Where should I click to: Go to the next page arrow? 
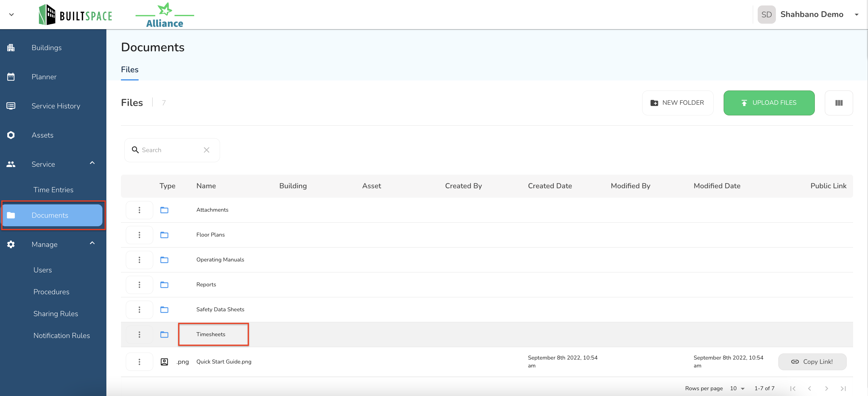click(826, 388)
